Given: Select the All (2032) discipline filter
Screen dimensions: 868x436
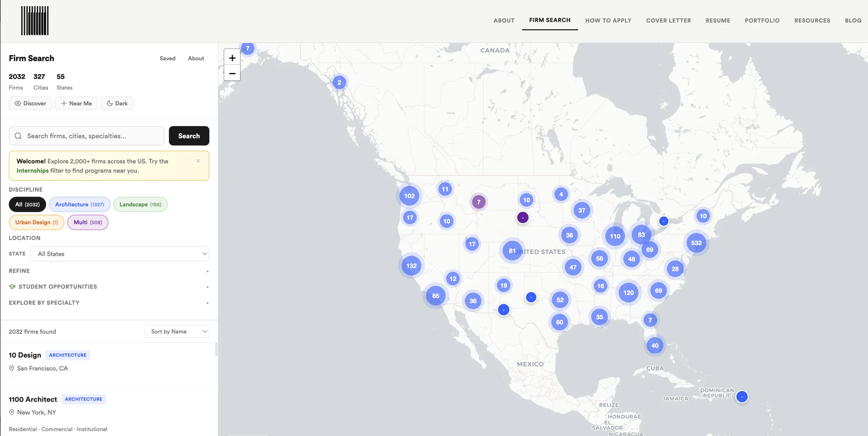Looking at the screenshot, I should (27, 204).
